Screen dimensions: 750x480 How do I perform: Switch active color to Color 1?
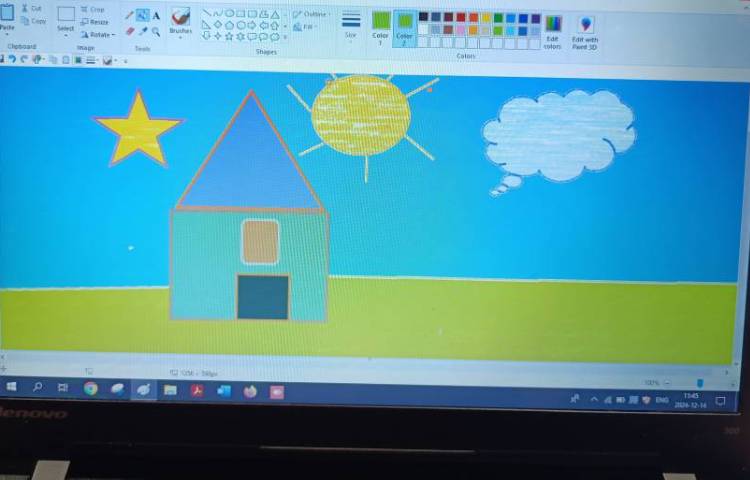[x=381, y=25]
